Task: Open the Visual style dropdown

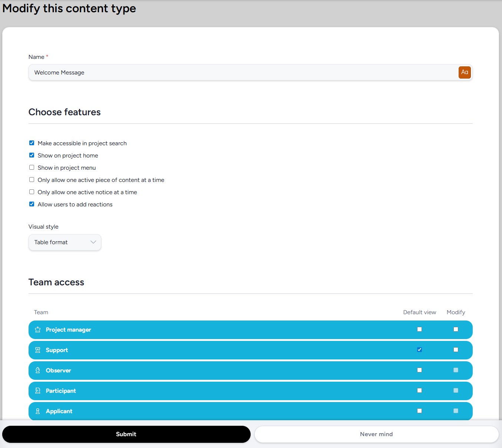Action: (65, 242)
